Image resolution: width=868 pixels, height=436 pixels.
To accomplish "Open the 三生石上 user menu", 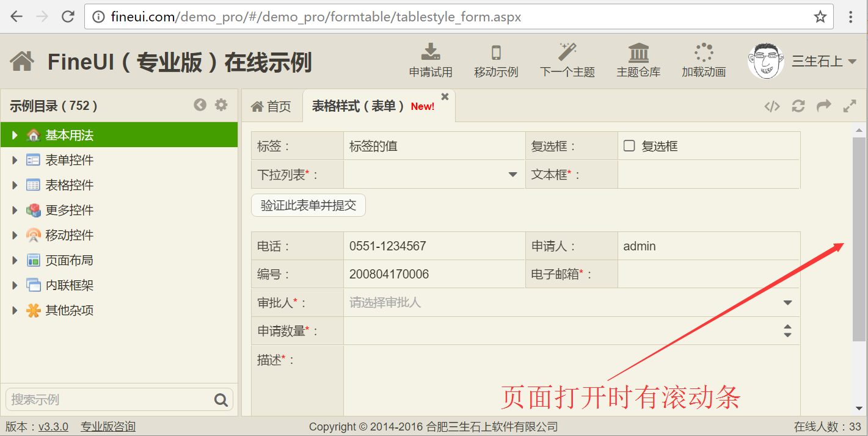I will [824, 61].
